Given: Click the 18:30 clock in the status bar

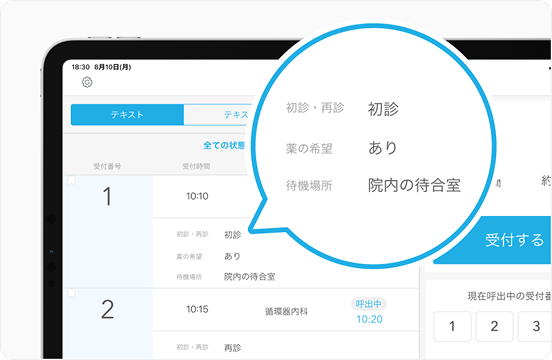Looking at the screenshot, I should [81, 67].
